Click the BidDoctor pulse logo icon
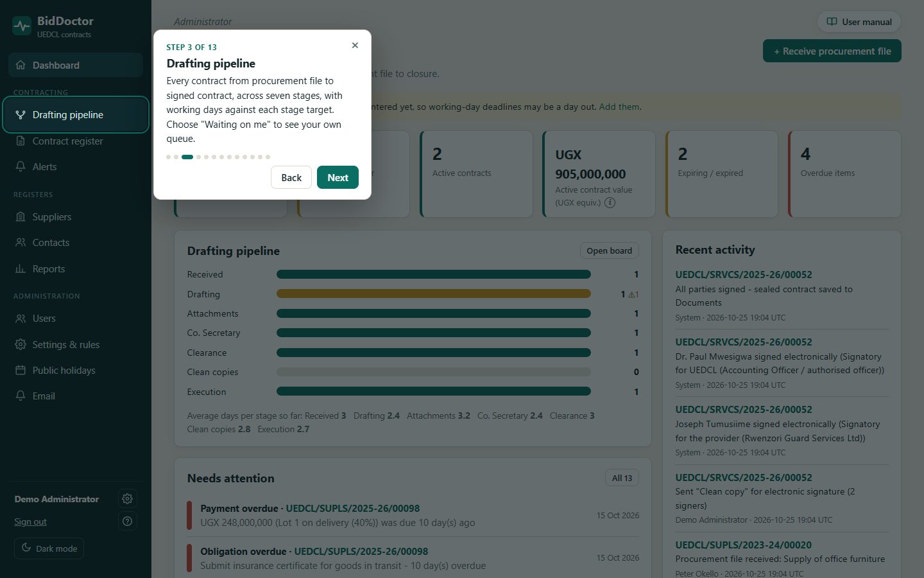This screenshot has width=924, height=578. (22, 26)
